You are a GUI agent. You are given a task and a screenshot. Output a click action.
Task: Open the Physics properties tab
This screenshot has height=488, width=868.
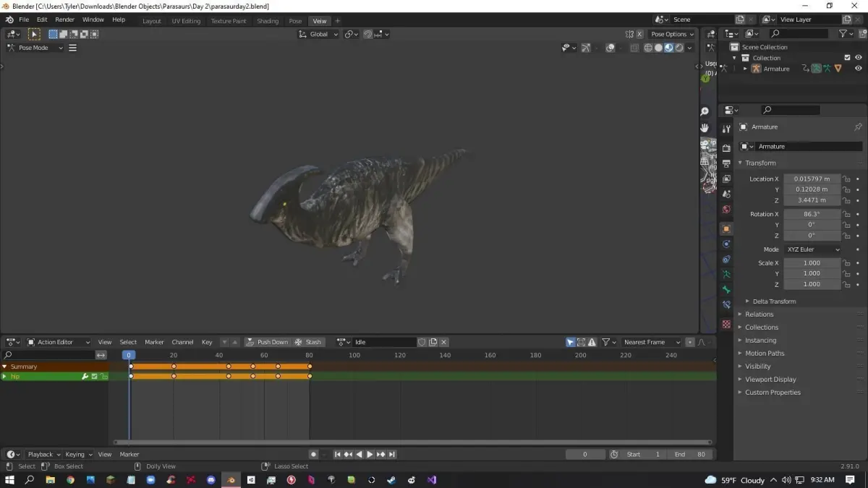[726, 244]
